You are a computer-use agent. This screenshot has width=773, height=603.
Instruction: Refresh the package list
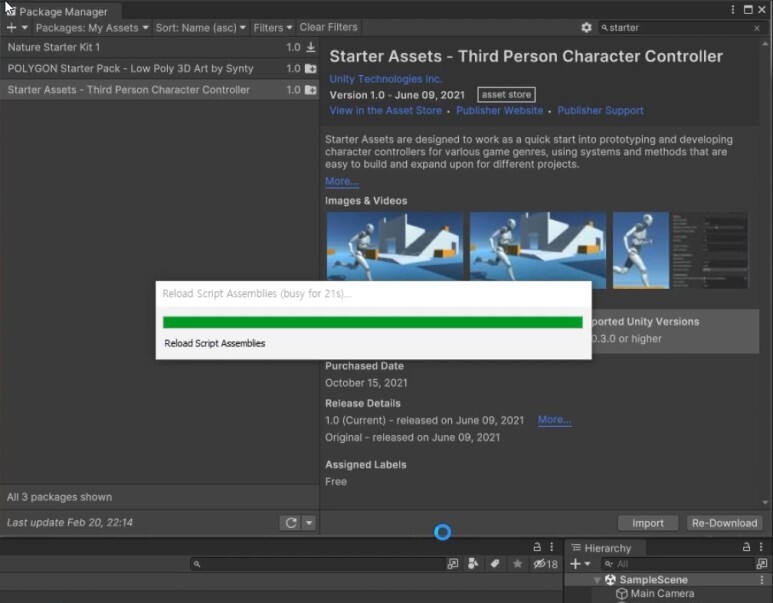click(x=291, y=523)
